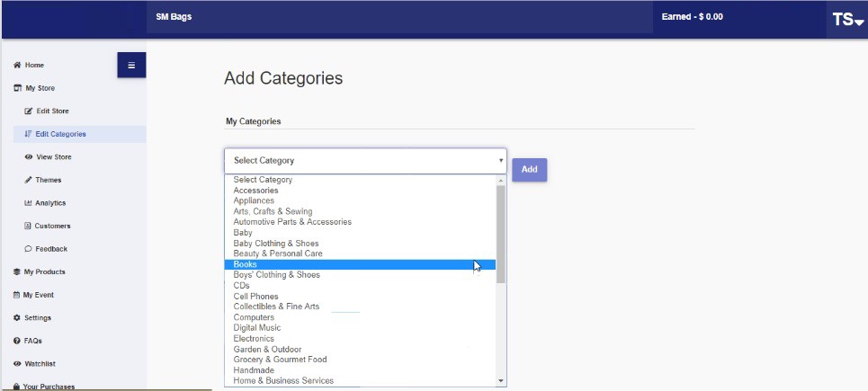Click the FAQs question mark icon
Viewport: 868px width, 391px height.
16,341
